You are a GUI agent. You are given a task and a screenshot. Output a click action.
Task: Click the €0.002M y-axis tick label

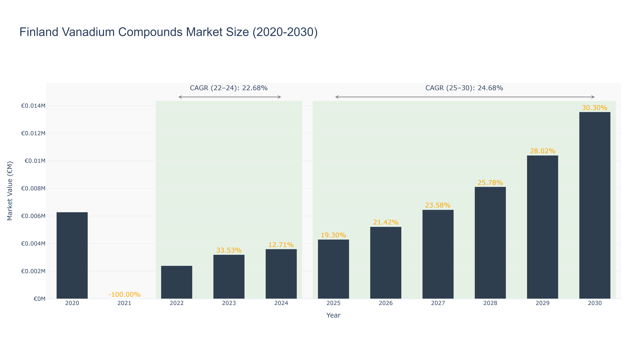click(x=33, y=271)
